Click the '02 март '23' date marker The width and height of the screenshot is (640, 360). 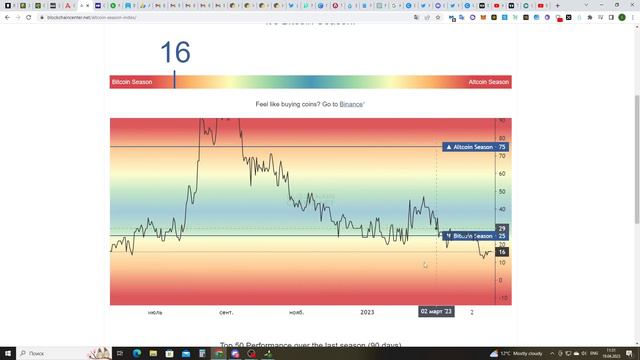pos(436,312)
